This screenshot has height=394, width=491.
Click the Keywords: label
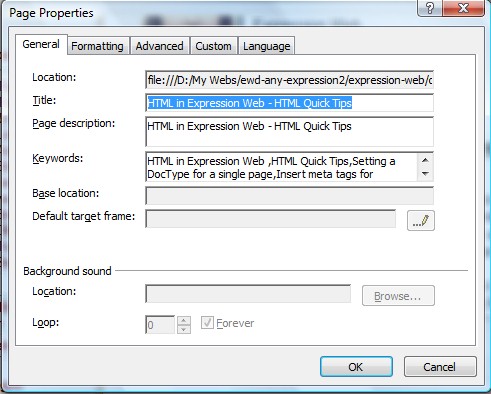[58, 158]
